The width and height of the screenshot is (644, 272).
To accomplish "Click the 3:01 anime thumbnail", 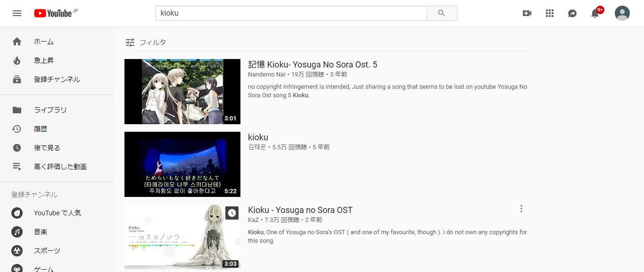I will coord(182,92).
